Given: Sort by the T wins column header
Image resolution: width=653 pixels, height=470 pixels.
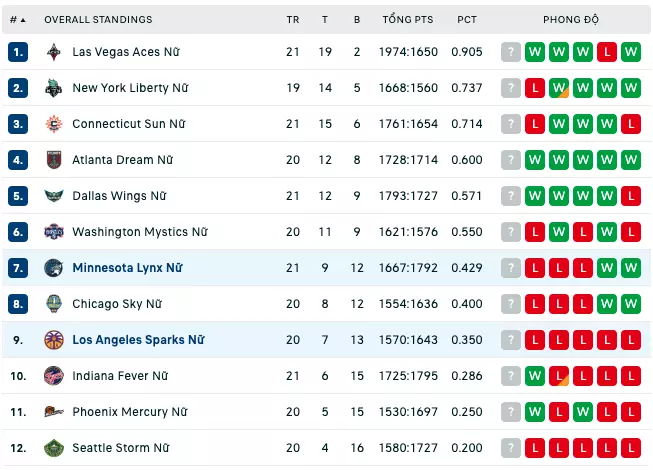Looking at the screenshot, I should tap(325, 20).
